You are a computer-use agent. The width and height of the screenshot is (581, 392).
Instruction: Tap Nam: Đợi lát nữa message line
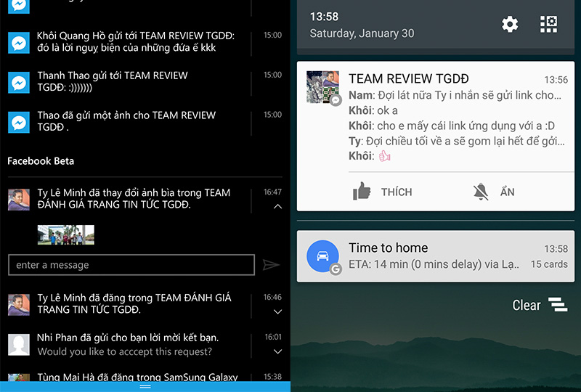[455, 95]
